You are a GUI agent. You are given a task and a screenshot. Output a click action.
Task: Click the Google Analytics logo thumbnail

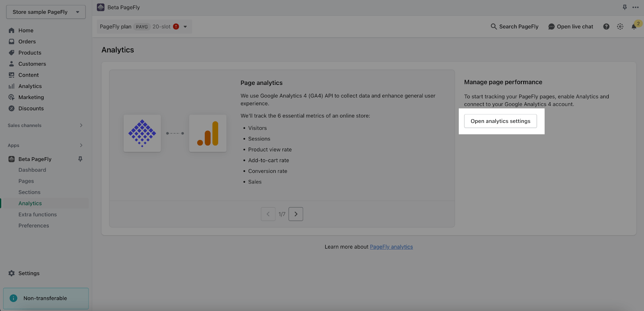point(208,133)
